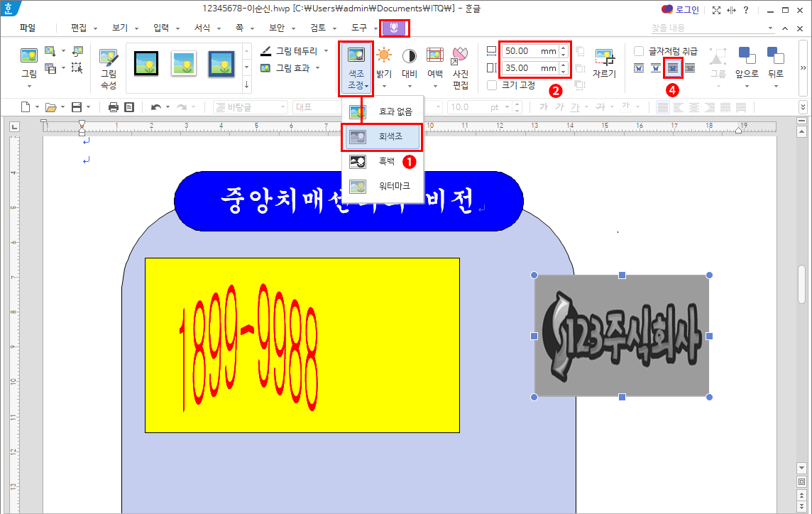Screen dimensions: 812x514
Task: Apply the white frame shadow picture style
Action: click(x=184, y=63)
